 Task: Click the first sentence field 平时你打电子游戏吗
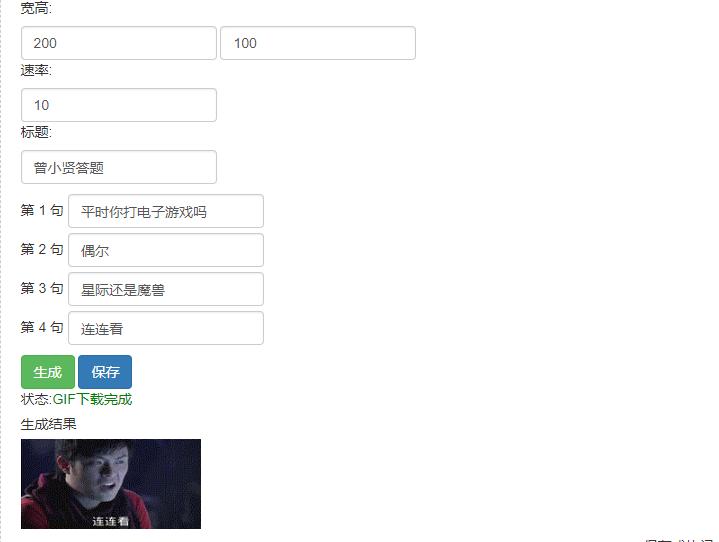pyautogui.click(x=166, y=211)
